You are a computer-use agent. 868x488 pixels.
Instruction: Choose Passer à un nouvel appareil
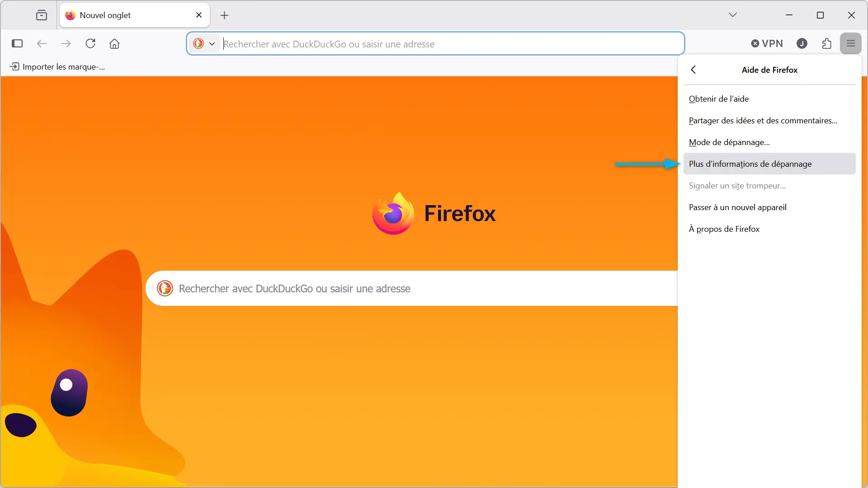(769, 207)
